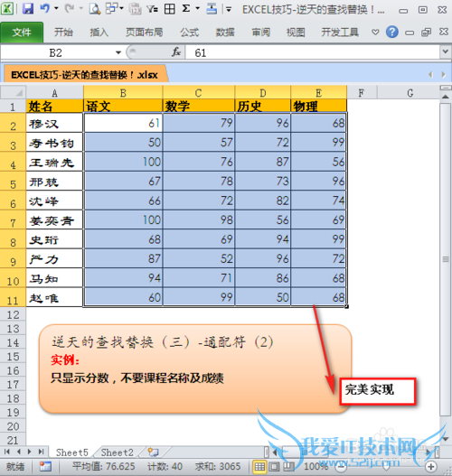This screenshot has width=452, height=476.
Task: Switch to the 插入 ribbon tab
Action: click(99, 33)
